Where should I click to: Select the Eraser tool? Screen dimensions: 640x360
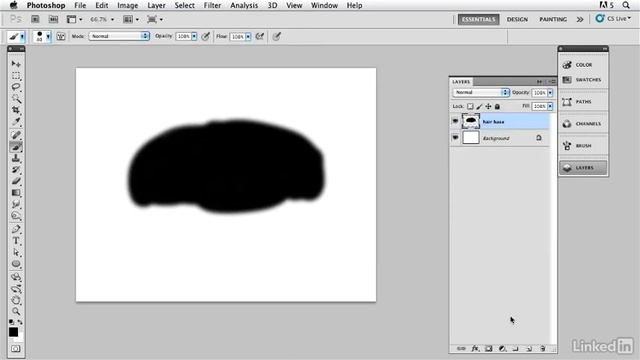pos(16,181)
